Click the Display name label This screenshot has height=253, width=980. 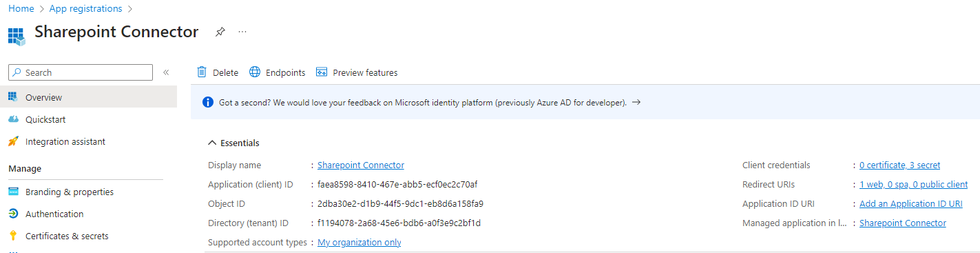click(234, 165)
